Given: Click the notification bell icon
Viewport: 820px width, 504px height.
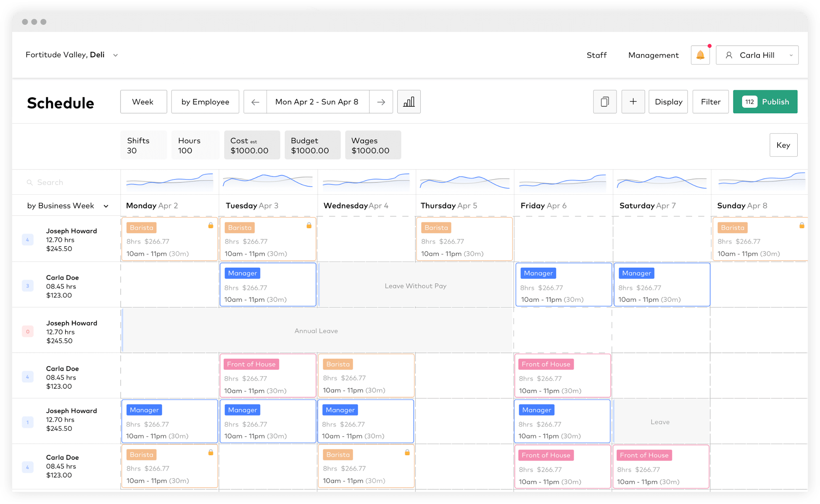Looking at the screenshot, I should 700,55.
